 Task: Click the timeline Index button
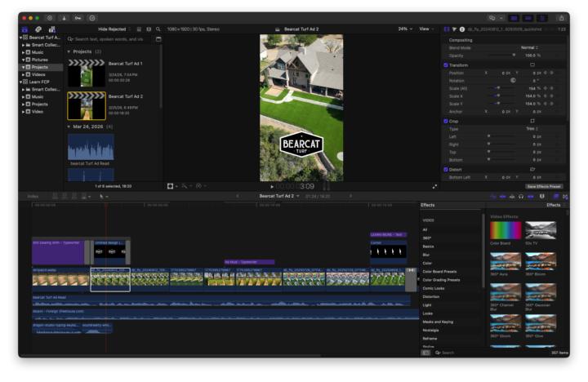point(33,196)
